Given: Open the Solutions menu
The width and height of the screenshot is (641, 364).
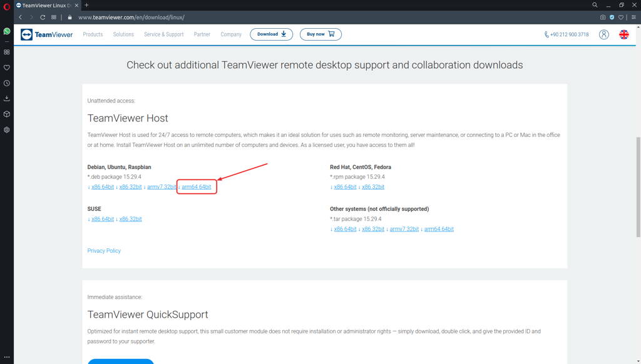Looking at the screenshot, I should pyautogui.click(x=123, y=34).
